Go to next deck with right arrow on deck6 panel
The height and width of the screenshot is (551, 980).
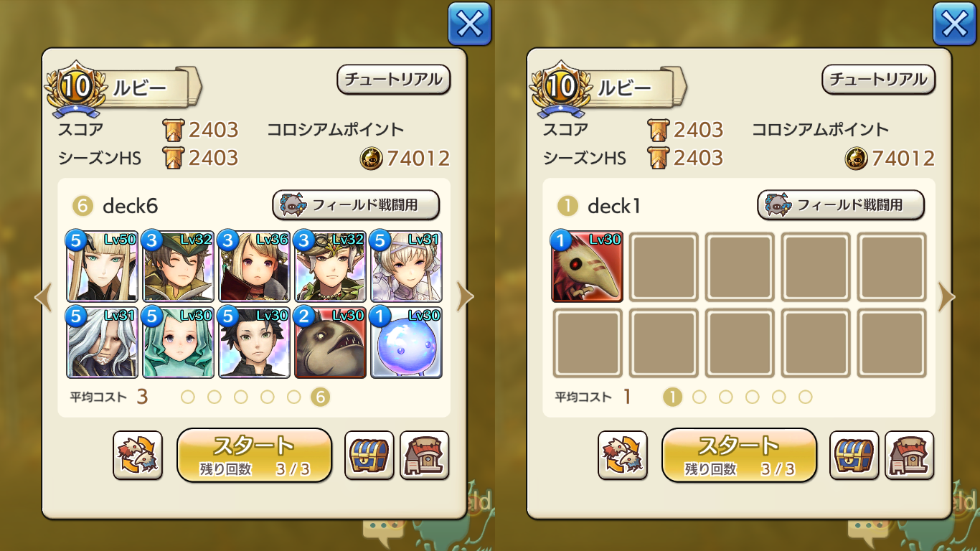pos(466,297)
